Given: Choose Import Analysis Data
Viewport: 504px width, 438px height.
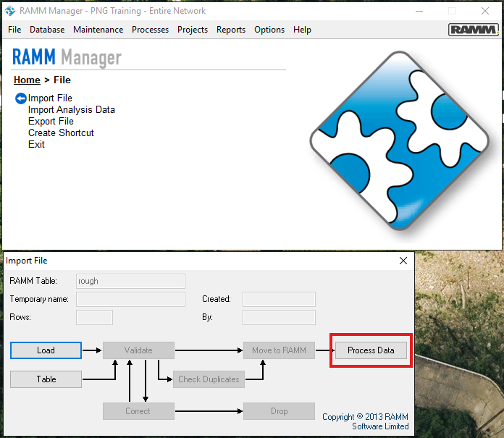Looking at the screenshot, I should pos(72,109).
